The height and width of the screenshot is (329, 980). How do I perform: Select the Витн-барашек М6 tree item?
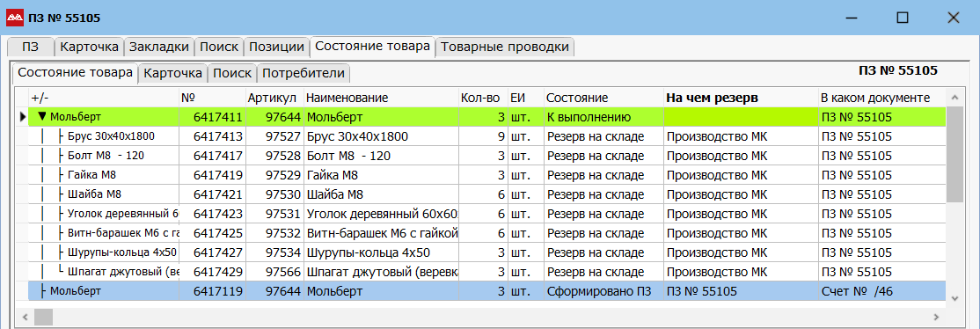[x=122, y=233]
